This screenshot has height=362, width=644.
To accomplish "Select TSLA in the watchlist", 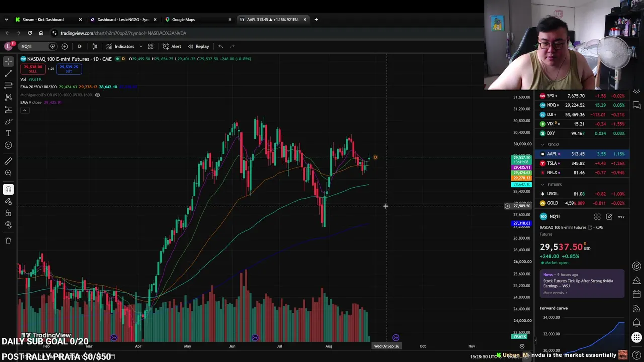I will pyautogui.click(x=582, y=163).
